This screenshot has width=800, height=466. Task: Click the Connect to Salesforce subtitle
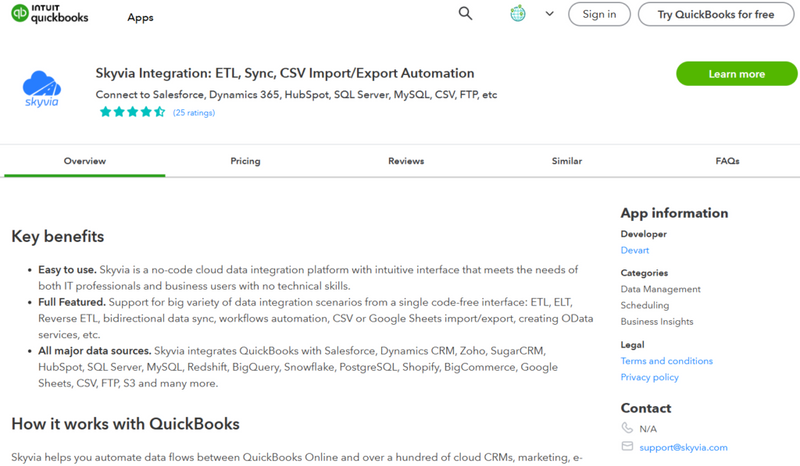[x=296, y=94]
